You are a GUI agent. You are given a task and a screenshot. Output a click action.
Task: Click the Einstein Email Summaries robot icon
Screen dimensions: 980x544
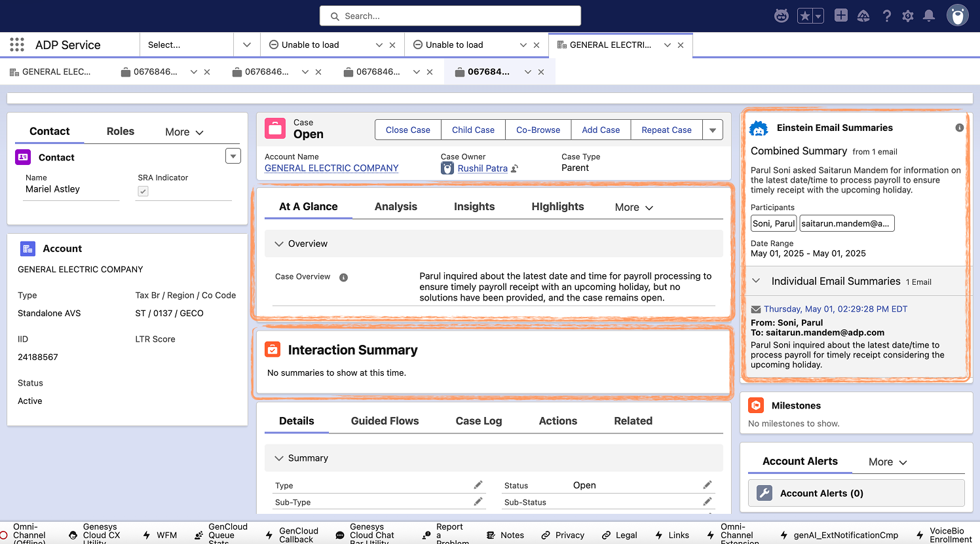pyautogui.click(x=759, y=128)
